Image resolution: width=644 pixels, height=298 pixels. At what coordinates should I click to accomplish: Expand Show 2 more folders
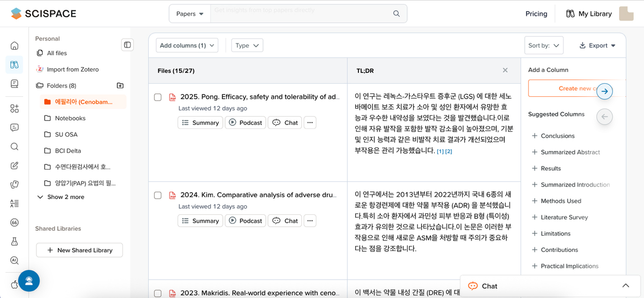pyautogui.click(x=60, y=197)
